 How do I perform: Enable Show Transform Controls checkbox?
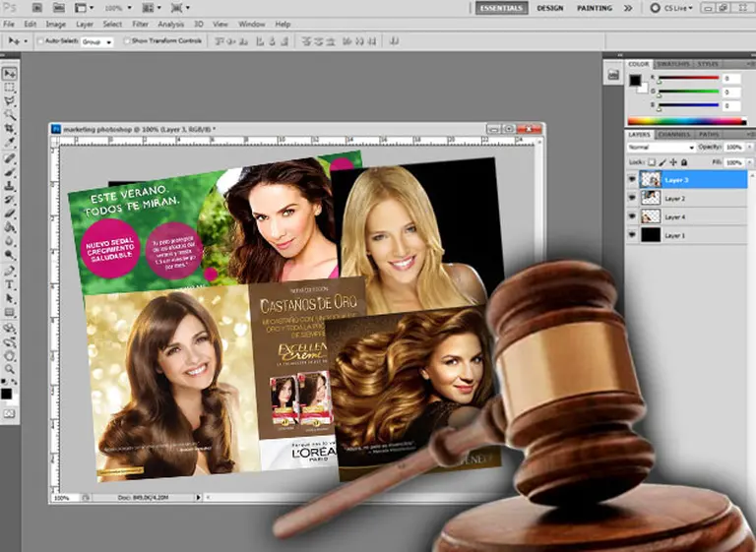pyautogui.click(x=127, y=41)
